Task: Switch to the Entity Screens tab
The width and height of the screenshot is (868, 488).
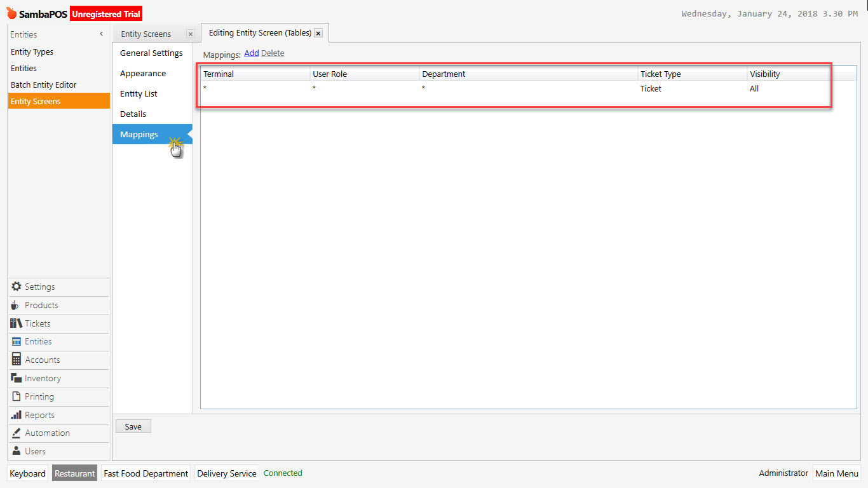Action: 146,34
